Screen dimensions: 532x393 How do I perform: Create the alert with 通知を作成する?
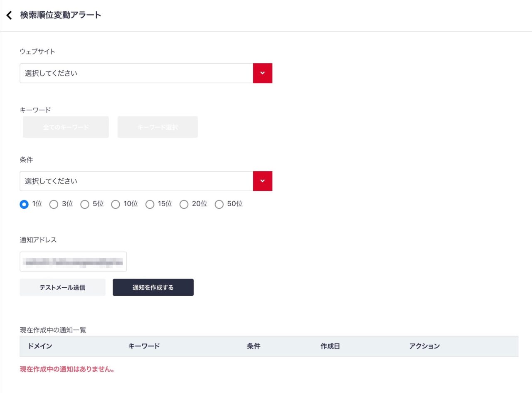pyautogui.click(x=153, y=287)
